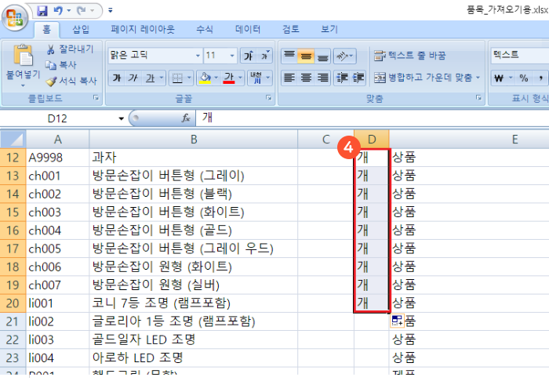The height and width of the screenshot is (392, 549).
Task: Click the 잘라내기 (Cut) scissors icon
Action: (x=52, y=49)
